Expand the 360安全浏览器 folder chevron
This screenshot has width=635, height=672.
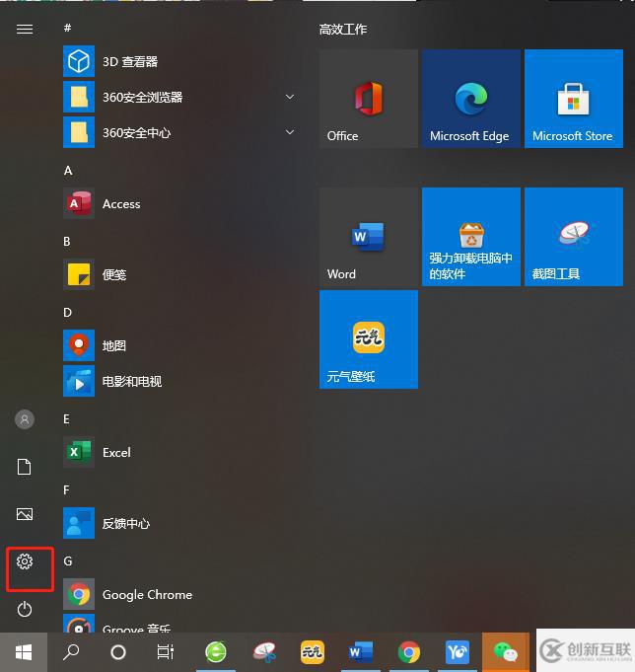click(290, 97)
